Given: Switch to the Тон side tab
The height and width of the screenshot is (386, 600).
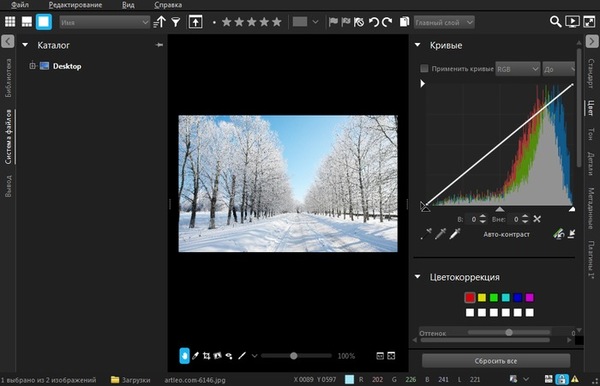Looking at the screenshot, I should (x=590, y=134).
